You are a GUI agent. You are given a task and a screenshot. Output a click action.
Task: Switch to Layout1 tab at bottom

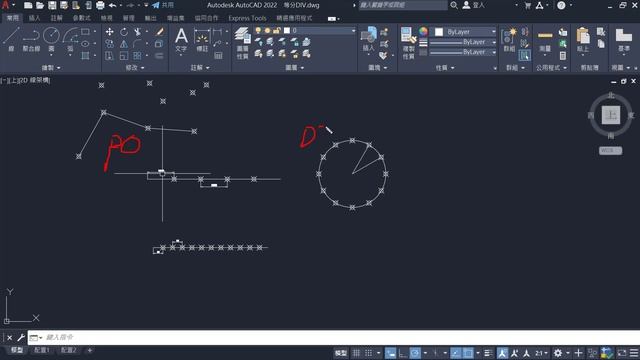point(42,350)
